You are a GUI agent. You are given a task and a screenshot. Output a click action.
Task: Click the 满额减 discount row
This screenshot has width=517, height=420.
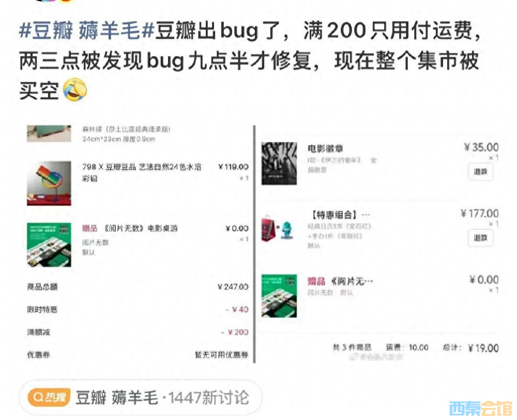[x=138, y=332]
